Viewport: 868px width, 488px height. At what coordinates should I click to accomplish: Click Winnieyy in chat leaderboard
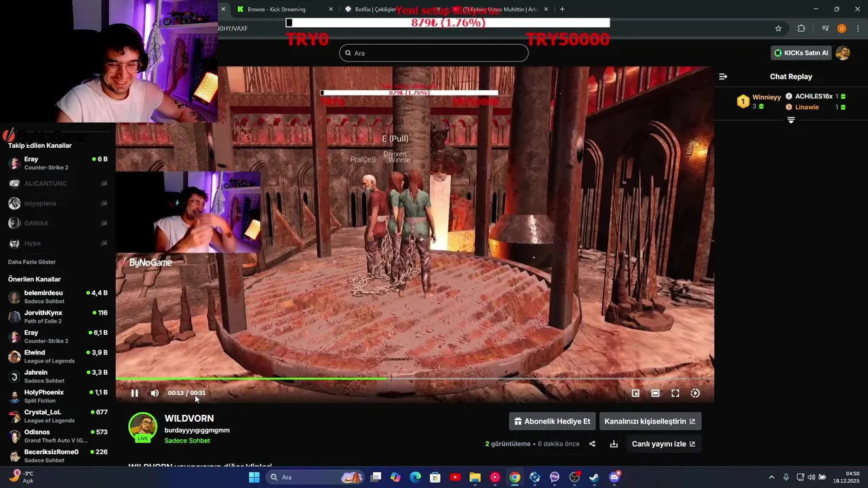tap(766, 97)
